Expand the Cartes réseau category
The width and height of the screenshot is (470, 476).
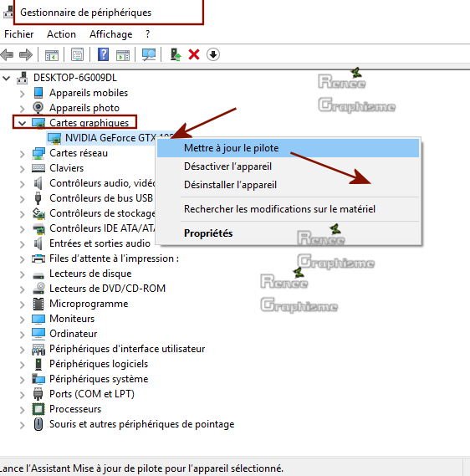click(x=22, y=154)
